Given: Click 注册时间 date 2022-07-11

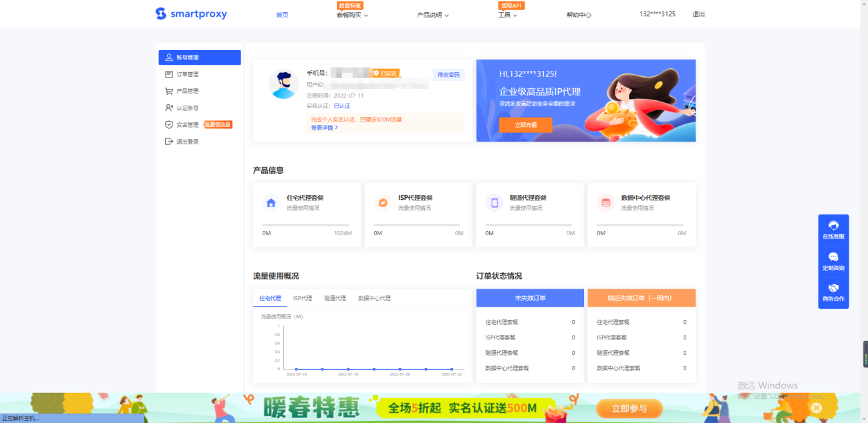Looking at the screenshot, I should [349, 96].
